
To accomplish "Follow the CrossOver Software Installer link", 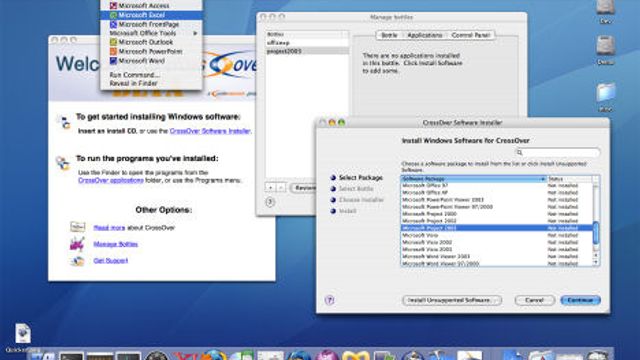I will [x=210, y=131].
